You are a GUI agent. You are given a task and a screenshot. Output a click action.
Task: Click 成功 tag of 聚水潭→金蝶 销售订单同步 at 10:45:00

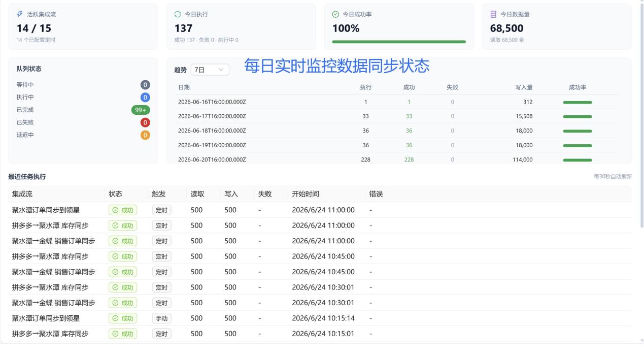tap(123, 272)
